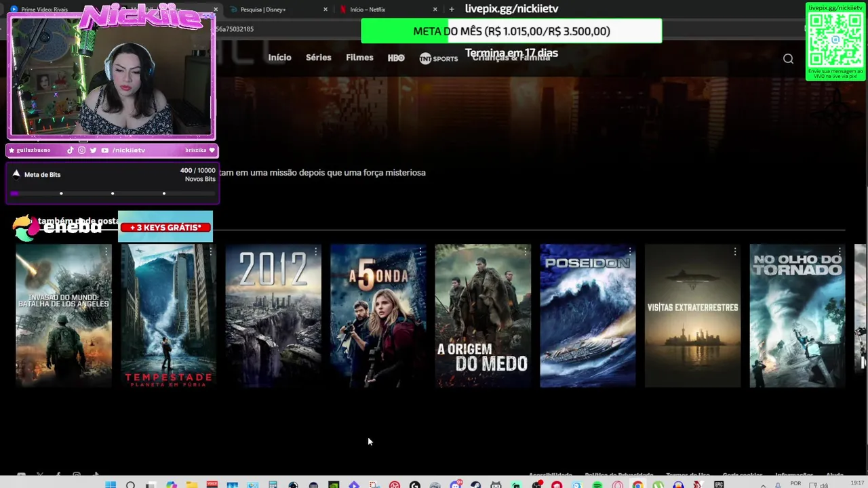
Task: Open options menu on Invasão do Mundo poster
Action: point(106,251)
